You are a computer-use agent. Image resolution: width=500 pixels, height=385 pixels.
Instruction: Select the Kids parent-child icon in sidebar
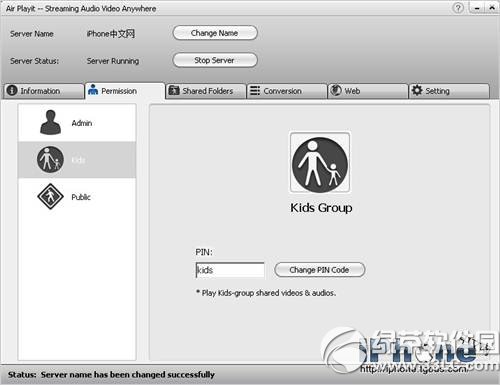pyautogui.click(x=50, y=159)
